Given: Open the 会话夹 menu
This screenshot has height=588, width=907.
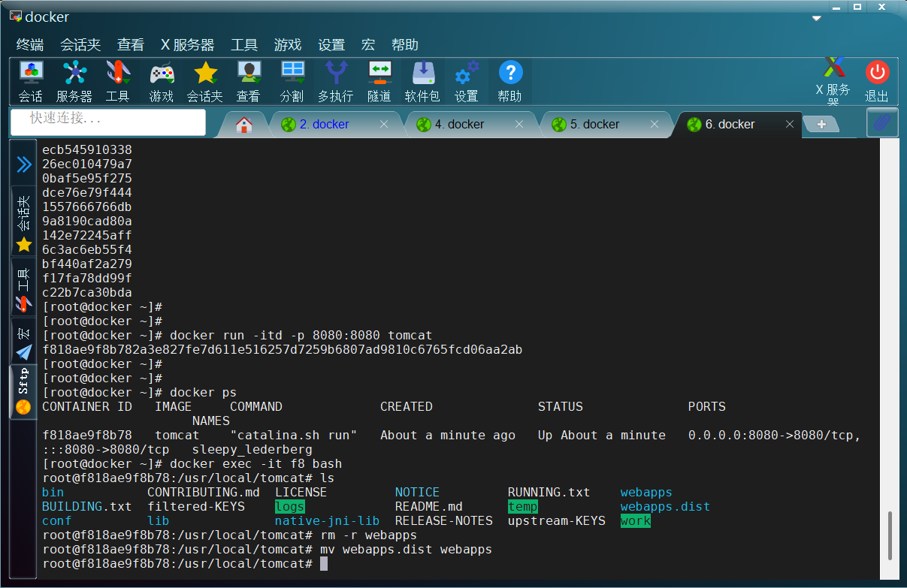Looking at the screenshot, I should point(80,45).
